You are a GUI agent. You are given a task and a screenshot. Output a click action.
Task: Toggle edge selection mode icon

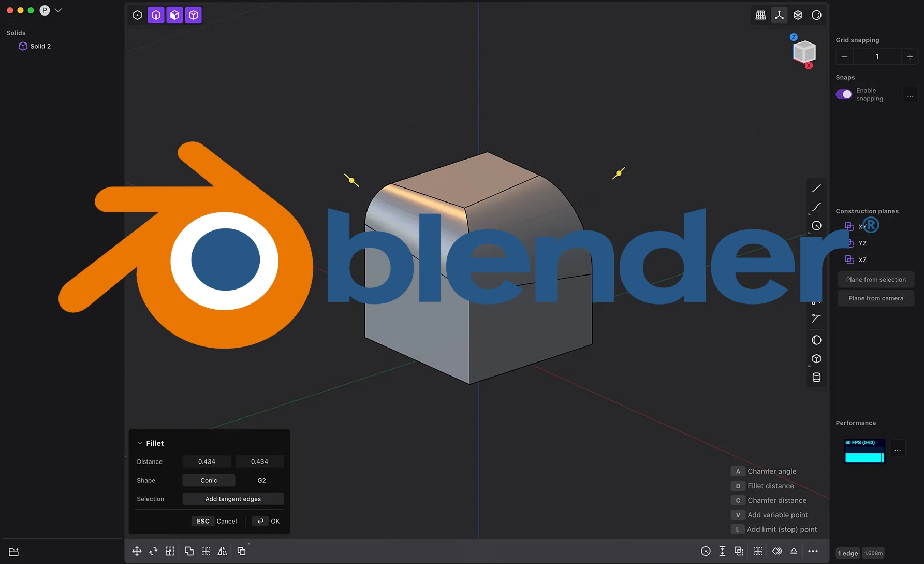click(x=156, y=15)
